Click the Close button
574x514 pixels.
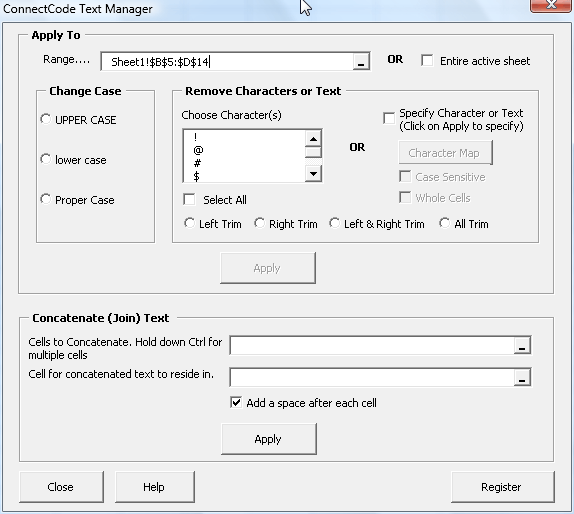[x=61, y=487]
